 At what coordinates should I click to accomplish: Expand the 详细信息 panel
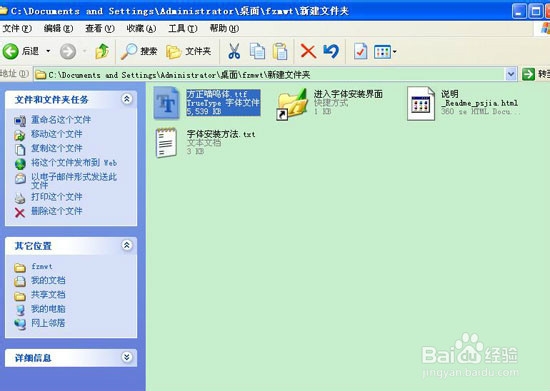[x=127, y=357]
